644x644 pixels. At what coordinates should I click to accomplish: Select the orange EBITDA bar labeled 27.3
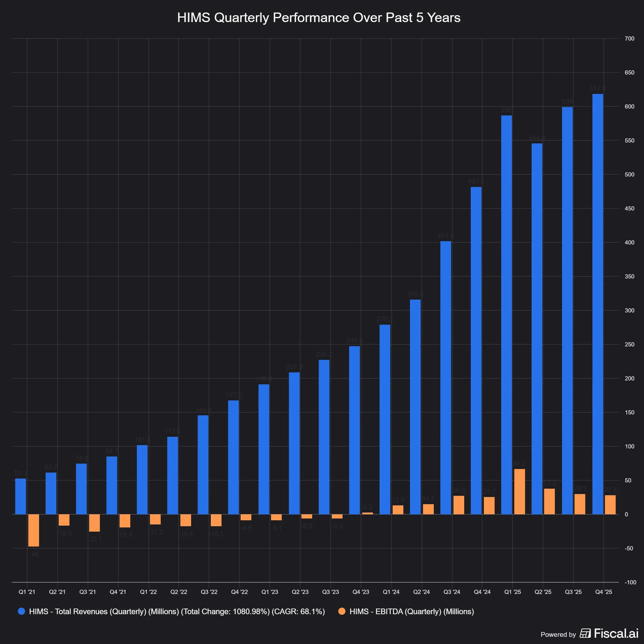[x=610, y=505]
